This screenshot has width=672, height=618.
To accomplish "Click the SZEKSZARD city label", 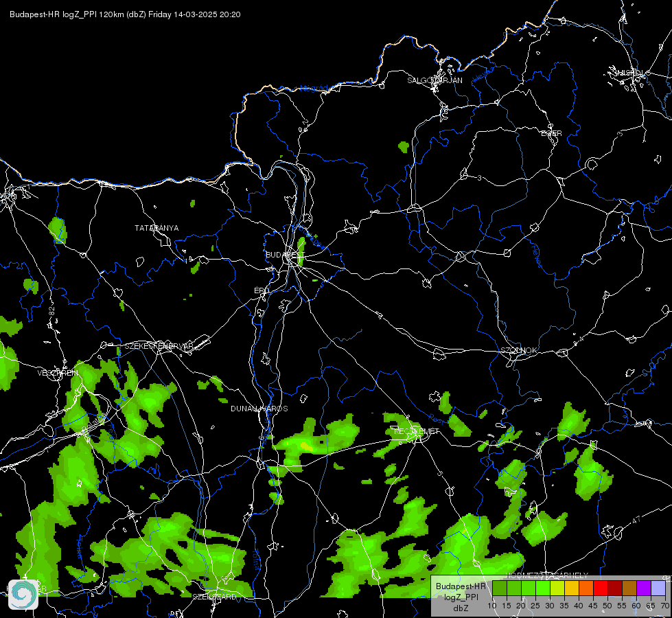I will [214, 597].
